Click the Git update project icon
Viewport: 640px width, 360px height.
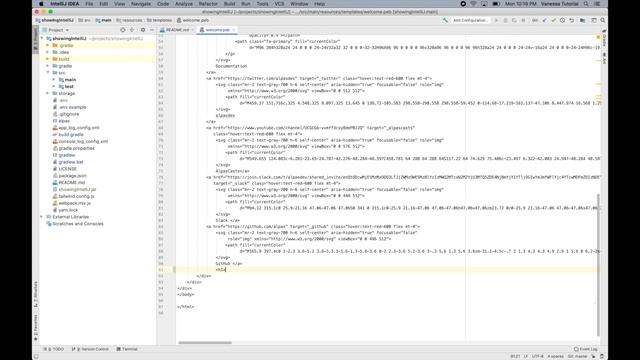click(544, 20)
